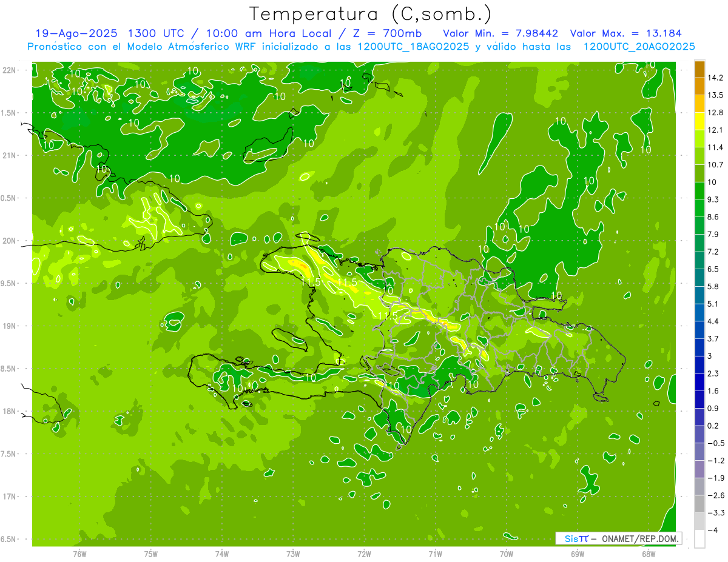
Task: Click the '68W' longitude axis label
Action: [648, 554]
